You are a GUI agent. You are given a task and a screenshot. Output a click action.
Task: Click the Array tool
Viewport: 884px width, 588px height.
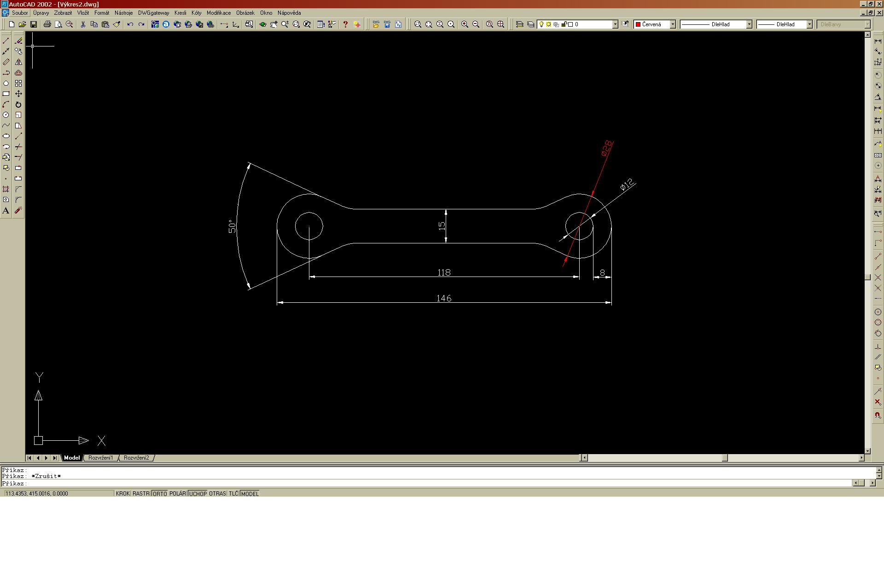[x=18, y=83]
